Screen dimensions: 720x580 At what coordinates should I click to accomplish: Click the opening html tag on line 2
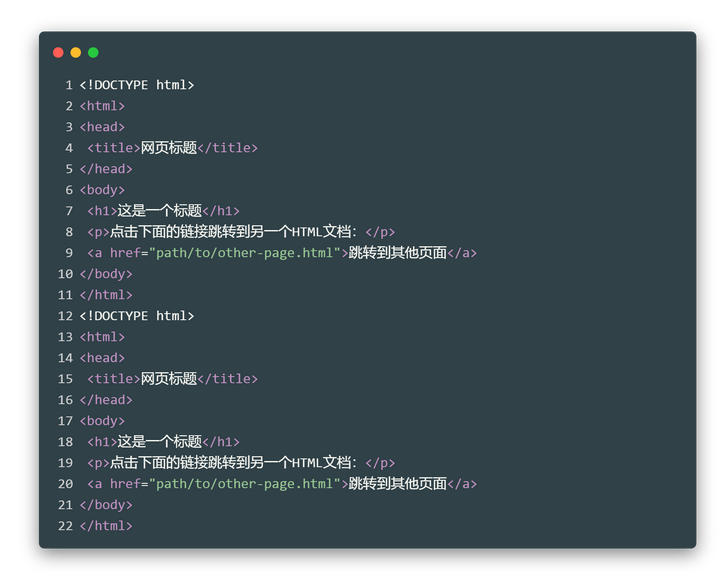102,106
